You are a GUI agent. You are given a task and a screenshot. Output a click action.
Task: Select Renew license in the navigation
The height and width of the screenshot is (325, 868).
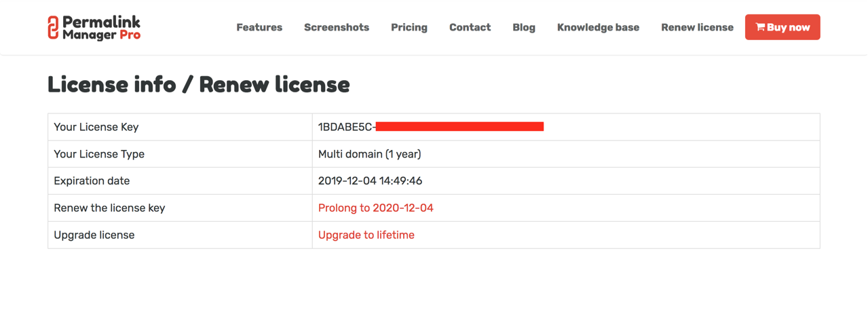697,28
